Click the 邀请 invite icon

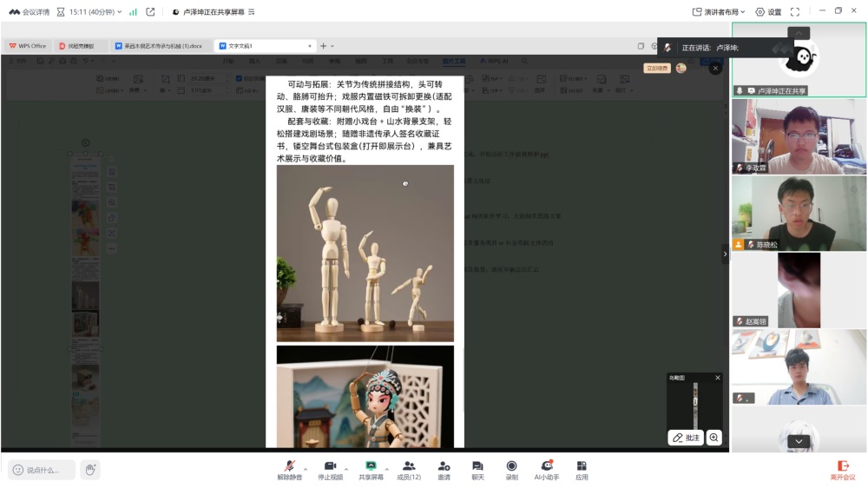point(444,469)
